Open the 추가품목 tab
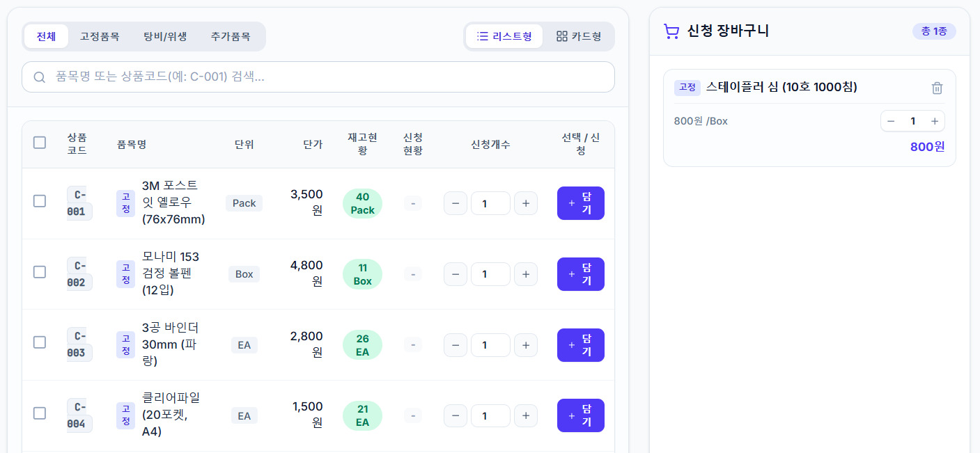Viewport: 980px width, 453px height. coord(231,36)
